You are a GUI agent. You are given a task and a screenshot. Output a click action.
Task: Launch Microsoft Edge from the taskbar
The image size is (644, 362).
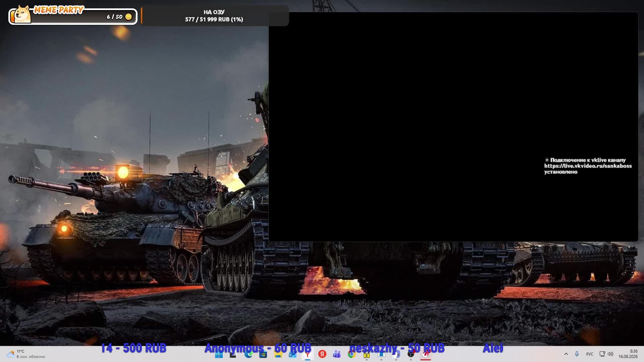pos(248,354)
